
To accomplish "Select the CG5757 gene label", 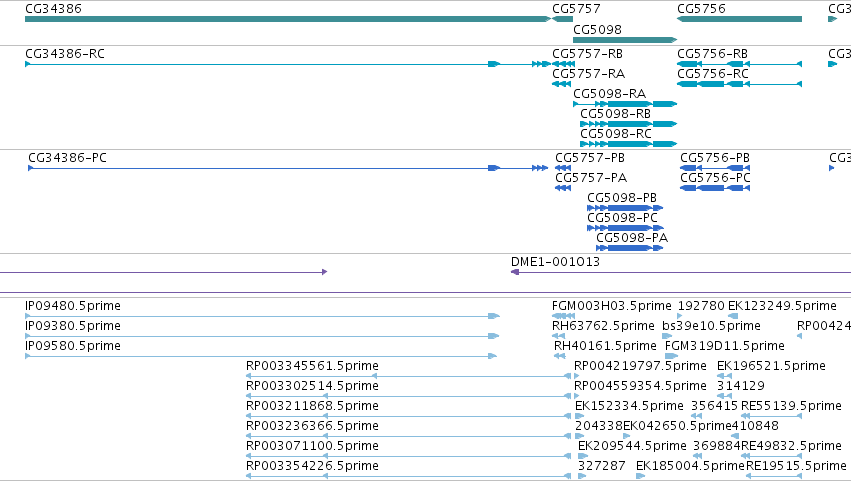I will point(576,9).
